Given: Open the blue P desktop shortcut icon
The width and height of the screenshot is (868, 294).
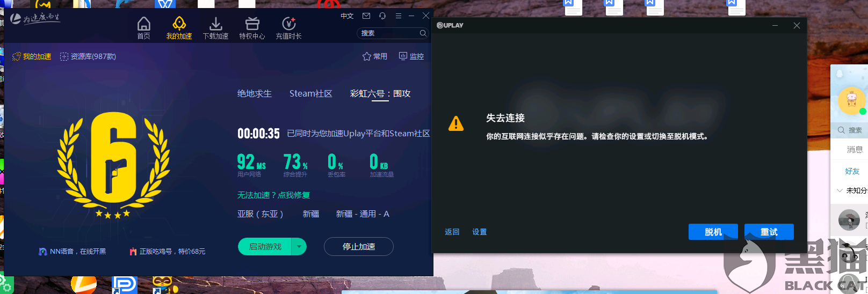Looking at the screenshot, I should (x=125, y=285).
